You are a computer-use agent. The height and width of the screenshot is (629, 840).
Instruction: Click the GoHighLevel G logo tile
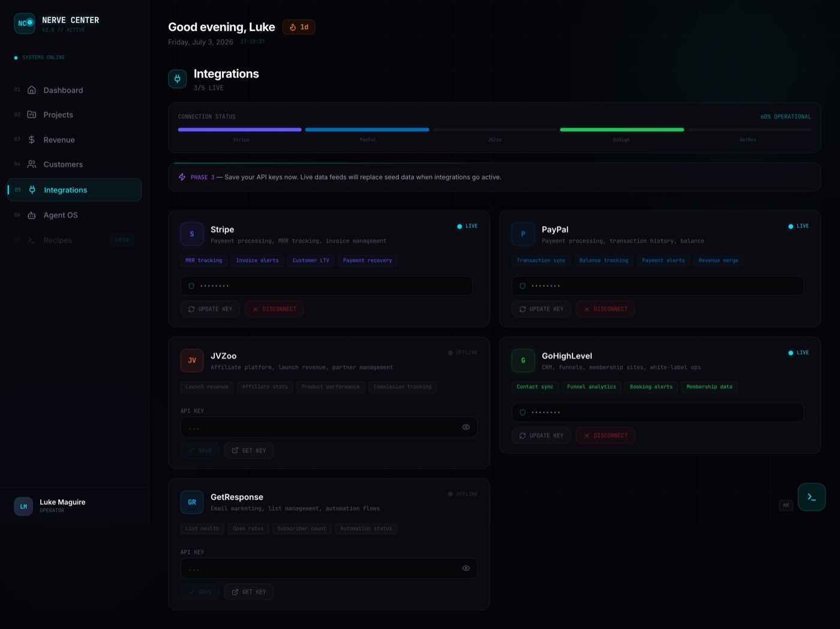523,361
